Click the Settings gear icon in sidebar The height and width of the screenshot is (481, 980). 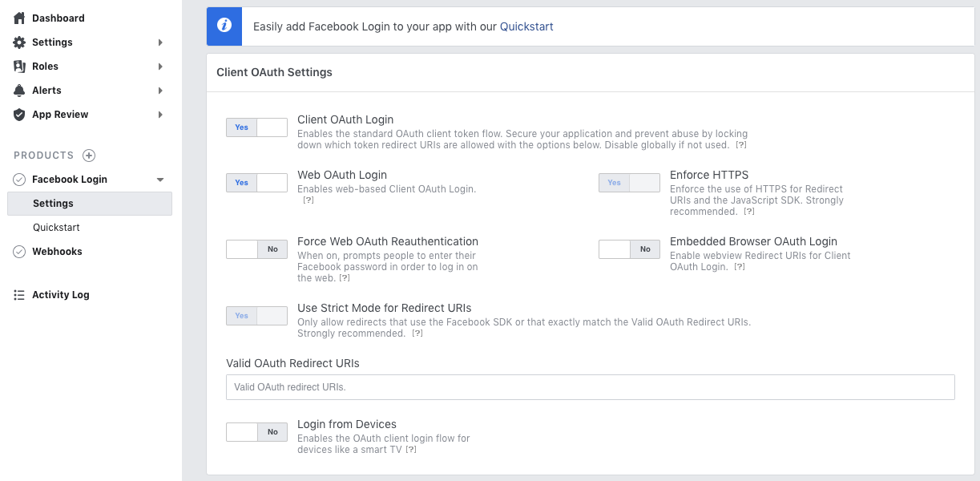(x=19, y=42)
